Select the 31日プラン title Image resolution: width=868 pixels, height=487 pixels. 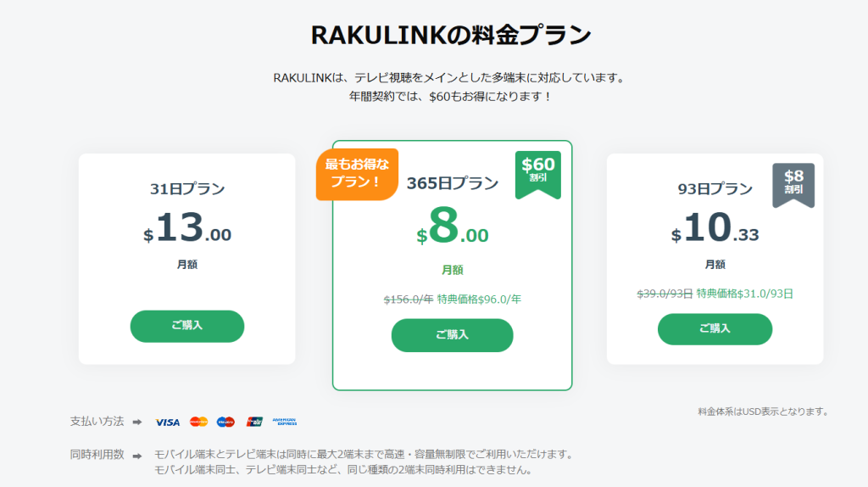pyautogui.click(x=187, y=189)
